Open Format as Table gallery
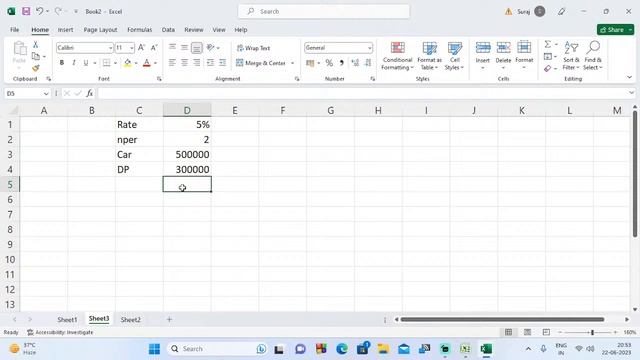This screenshot has width=640, height=360. (x=429, y=56)
